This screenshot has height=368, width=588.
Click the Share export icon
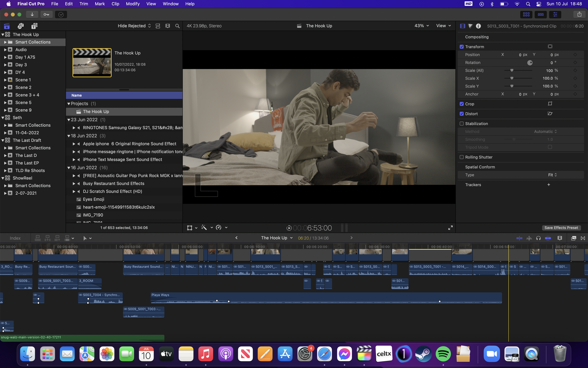click(x=579, y=14)
